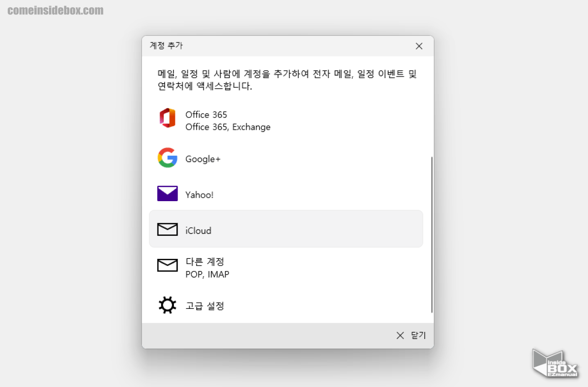Click the iCloud envelope icon

tap(167, 229)
